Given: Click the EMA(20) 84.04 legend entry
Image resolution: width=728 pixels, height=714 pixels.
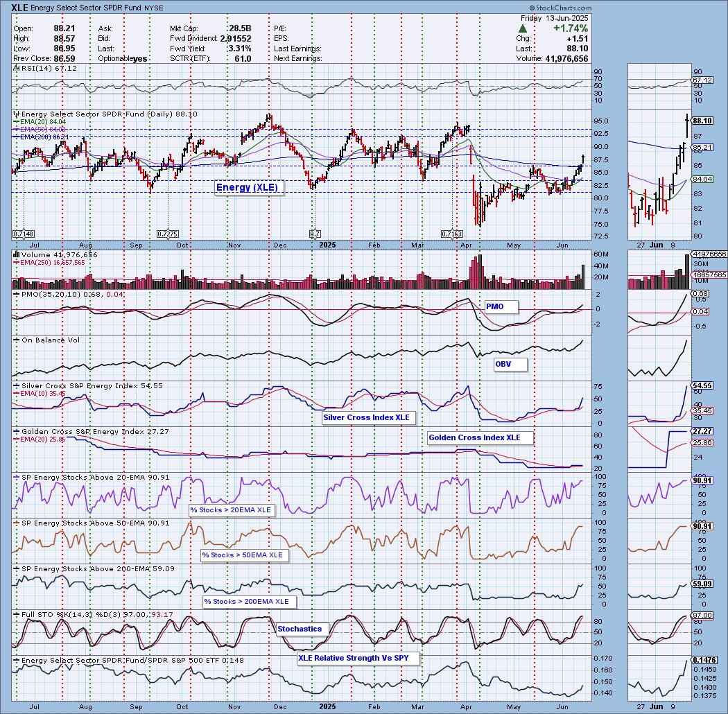Looking at the screenshot, I should point(40,121).
